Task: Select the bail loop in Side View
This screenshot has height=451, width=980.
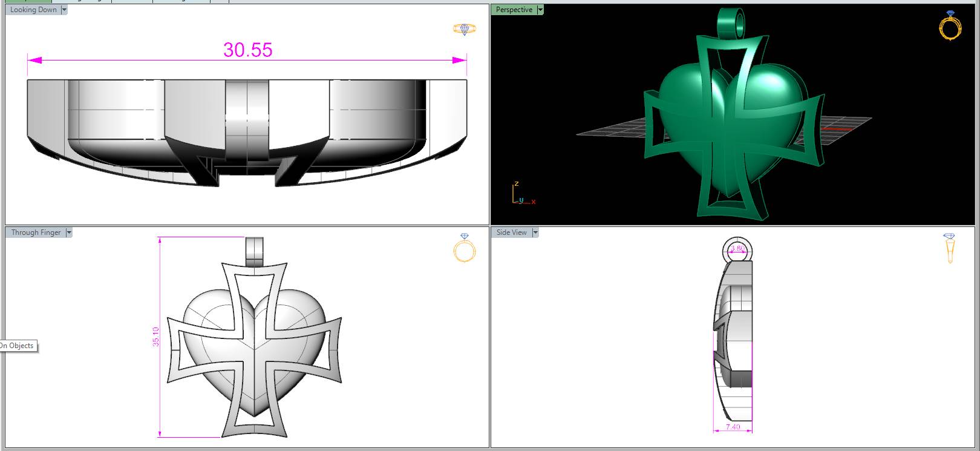Action: pyautogui.click(x=737, y=249)
